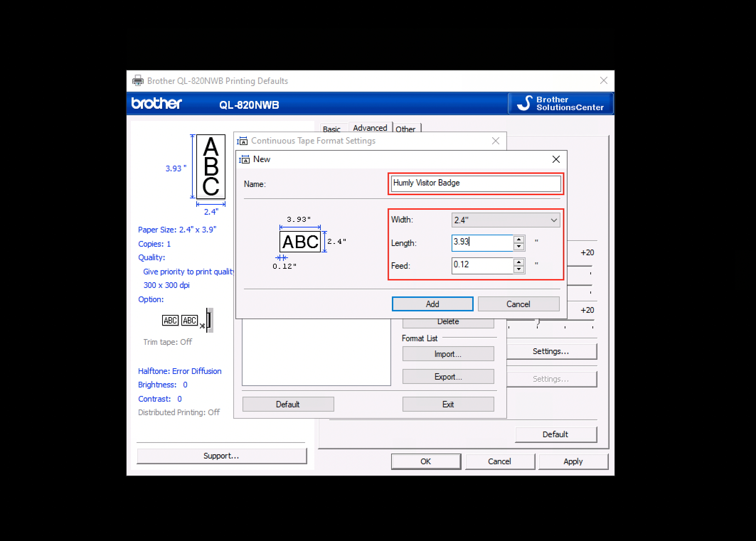Click the 'Paper Size: 2.4" x 3.9"' text

click(177, 230)
